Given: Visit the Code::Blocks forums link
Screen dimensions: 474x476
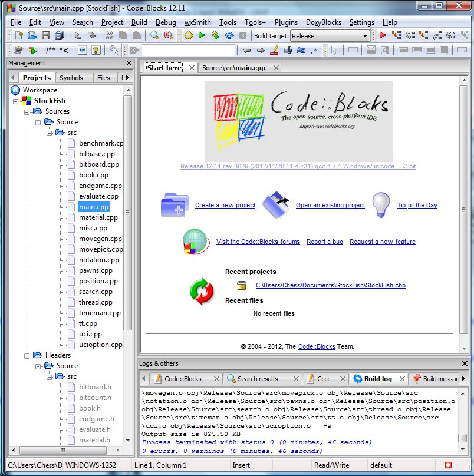Looking at the screenshot, I should coord(258,242).
